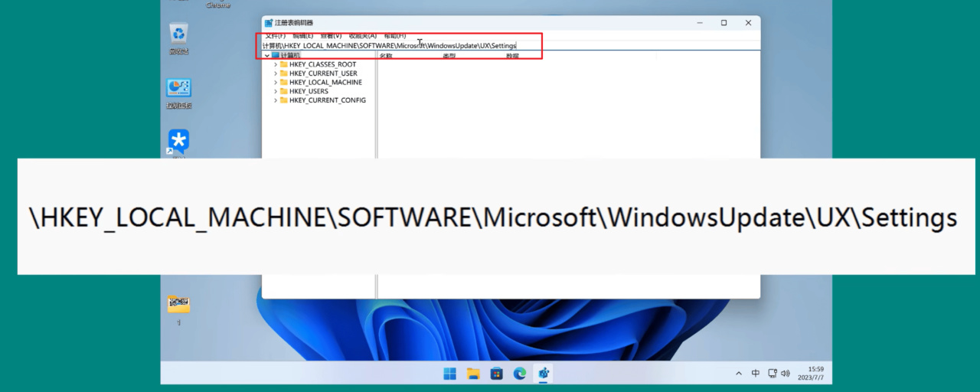
Task: Click the 类型 Type column header
Action: (449, 56)
